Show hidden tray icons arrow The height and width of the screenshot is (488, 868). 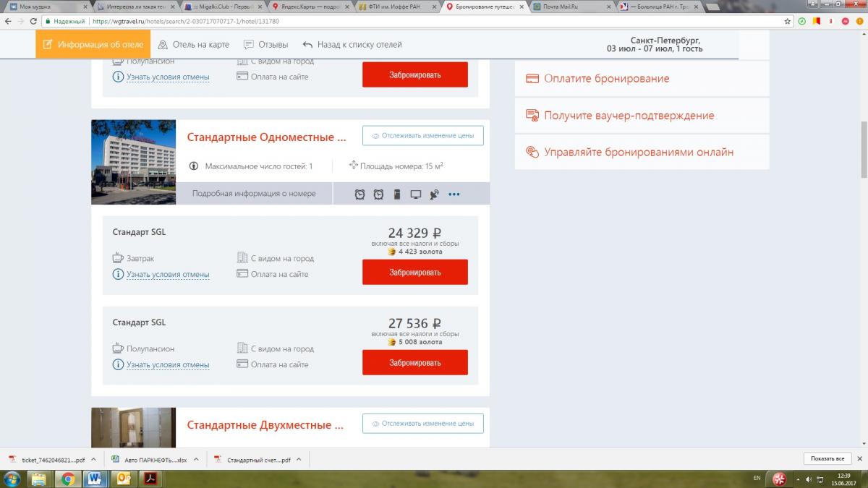(x=797, y=479)
